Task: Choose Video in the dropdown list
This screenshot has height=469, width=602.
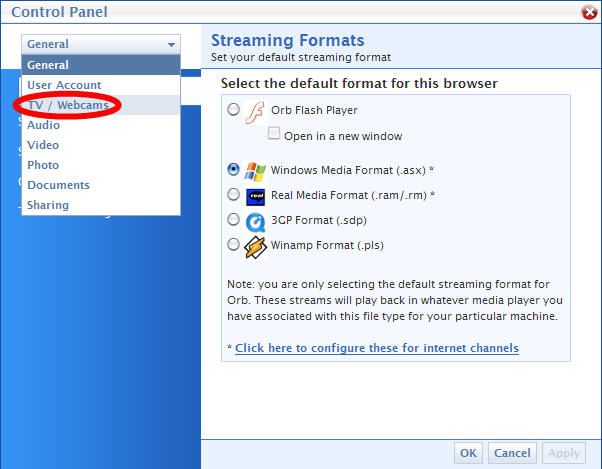Action: click(x=101, y=145)
